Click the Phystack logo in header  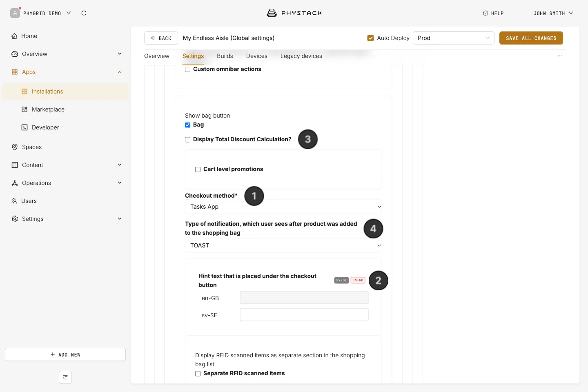294,13
